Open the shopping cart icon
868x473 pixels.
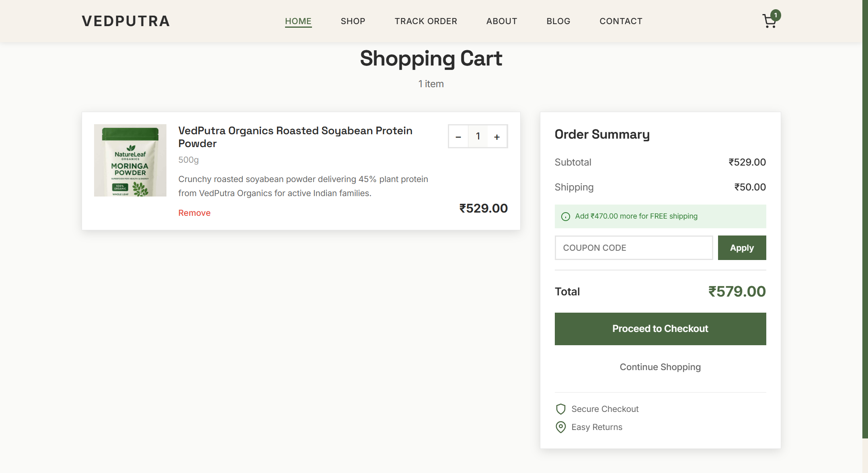(x=769, y=21)
